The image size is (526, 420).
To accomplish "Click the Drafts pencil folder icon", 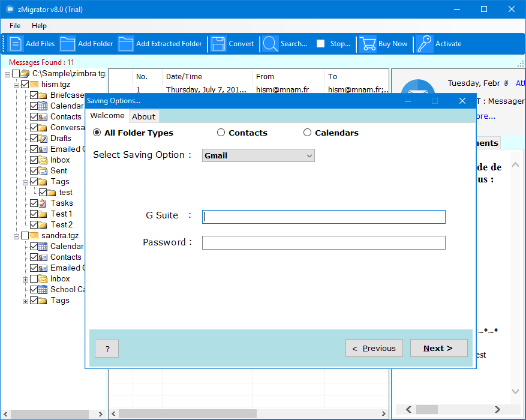I will coord(43,138).
